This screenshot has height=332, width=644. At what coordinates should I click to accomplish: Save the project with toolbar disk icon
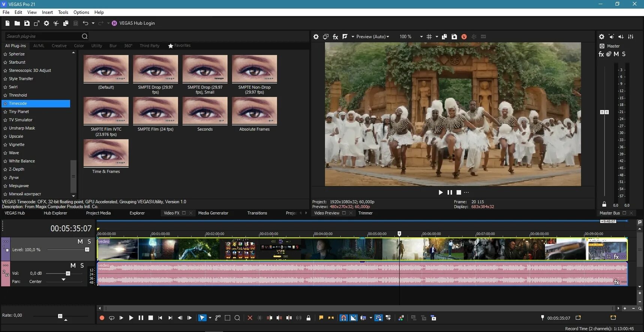coord(27,23)
